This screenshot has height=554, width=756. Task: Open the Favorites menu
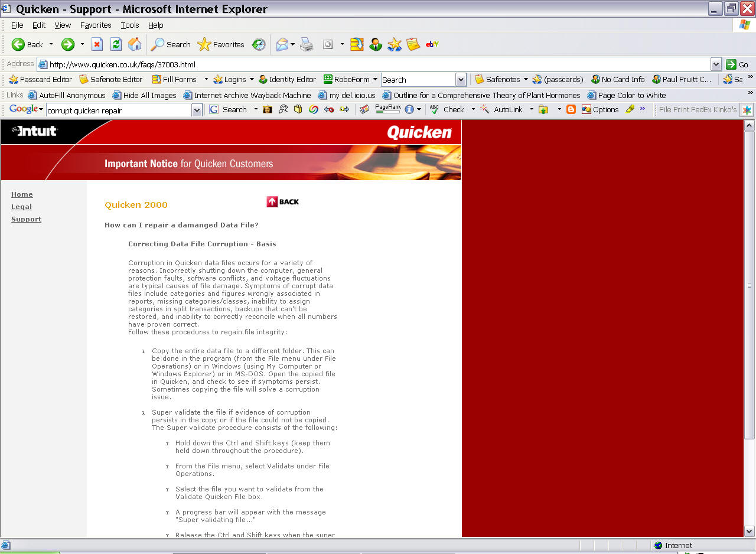click(96, 25)
